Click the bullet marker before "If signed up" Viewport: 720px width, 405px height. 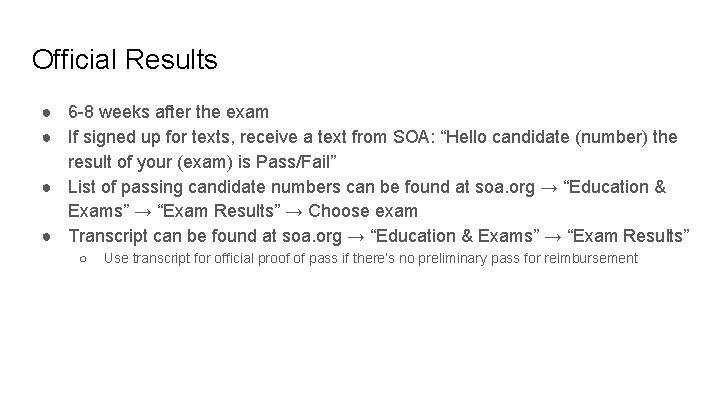47,135
